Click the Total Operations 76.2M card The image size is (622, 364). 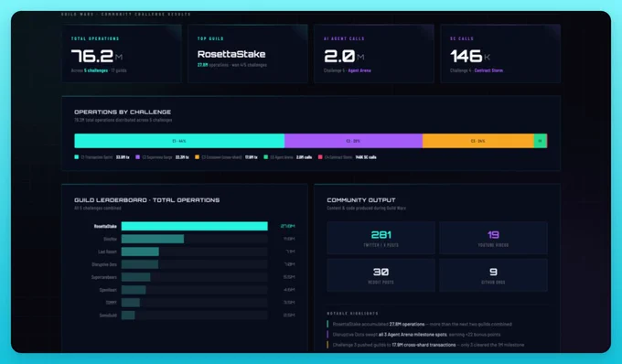[122, 54]
